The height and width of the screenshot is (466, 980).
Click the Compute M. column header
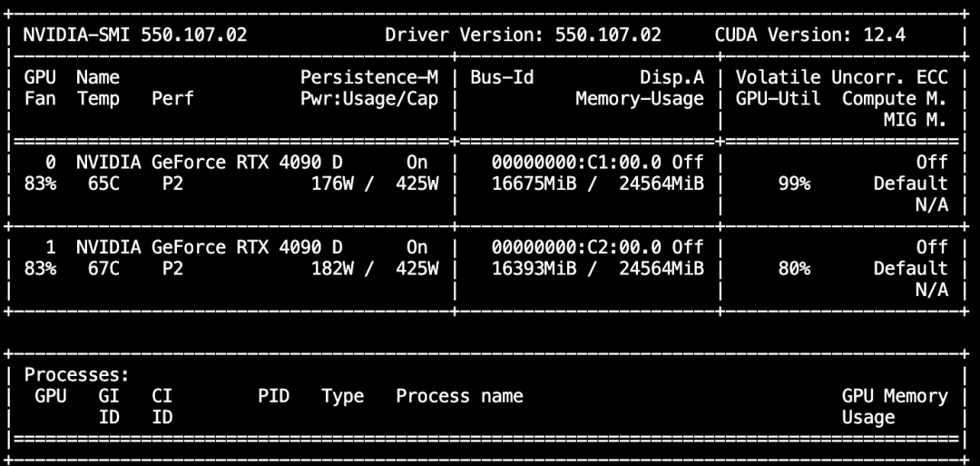click(895, 99)
